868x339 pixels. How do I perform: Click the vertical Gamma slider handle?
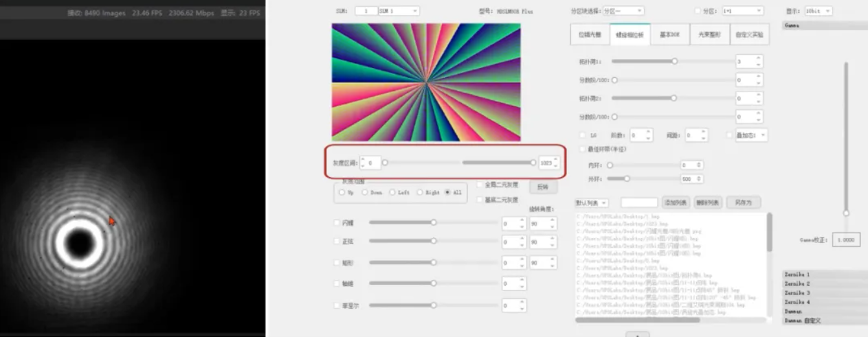point(845,213)
